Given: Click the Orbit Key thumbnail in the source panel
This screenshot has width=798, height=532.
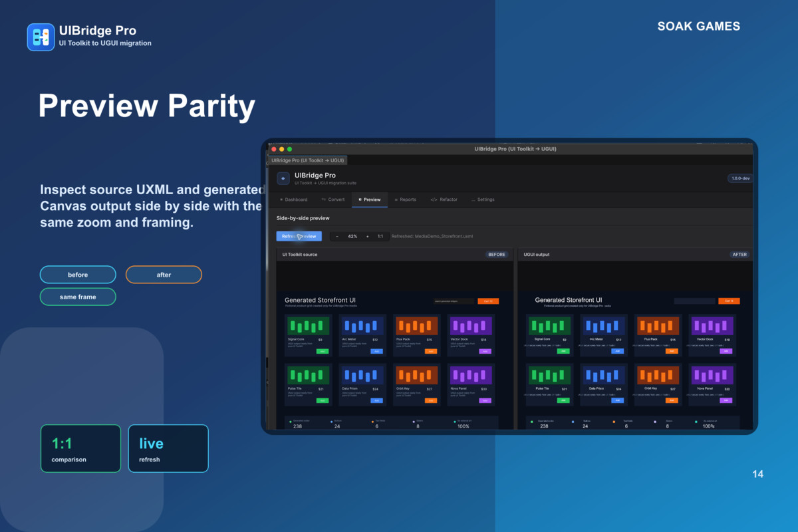Looking at the screenshot, I should point(416,375).
